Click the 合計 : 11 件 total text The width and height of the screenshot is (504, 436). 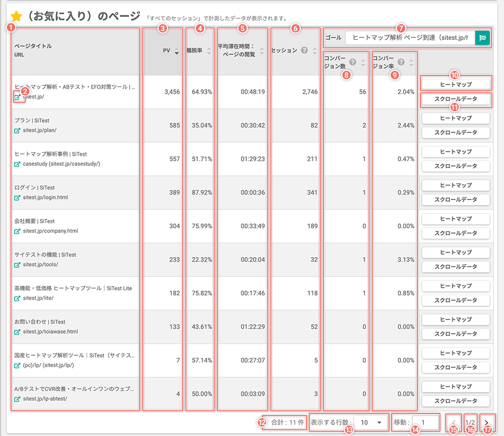click(287, 422)
